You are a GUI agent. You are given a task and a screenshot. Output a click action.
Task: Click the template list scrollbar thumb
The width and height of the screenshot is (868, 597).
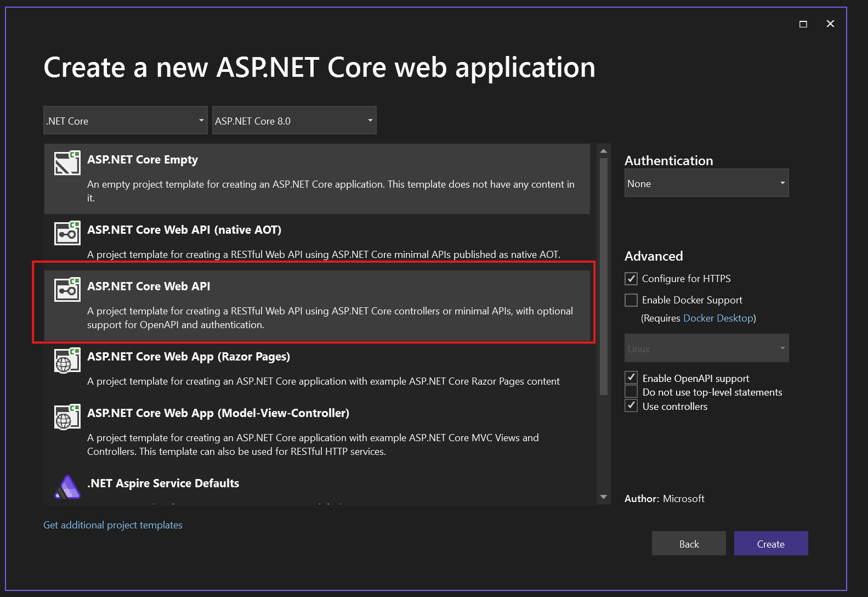click(603, 277)
